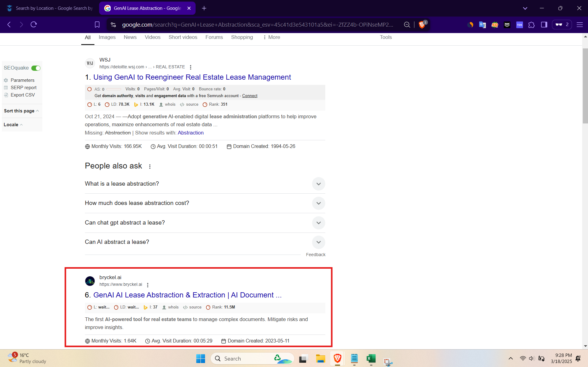Open the browser main menu
The width and height of the screenshot is (588, 367).
click(x=579, y=25)
